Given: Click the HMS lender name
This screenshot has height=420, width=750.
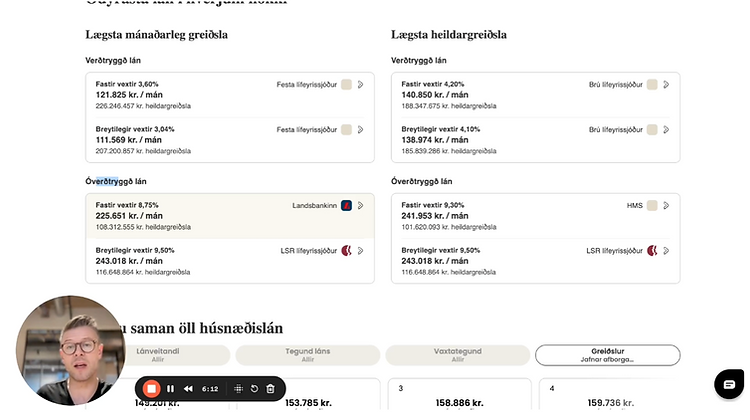Looking at the screenshot, I should 635,206.
